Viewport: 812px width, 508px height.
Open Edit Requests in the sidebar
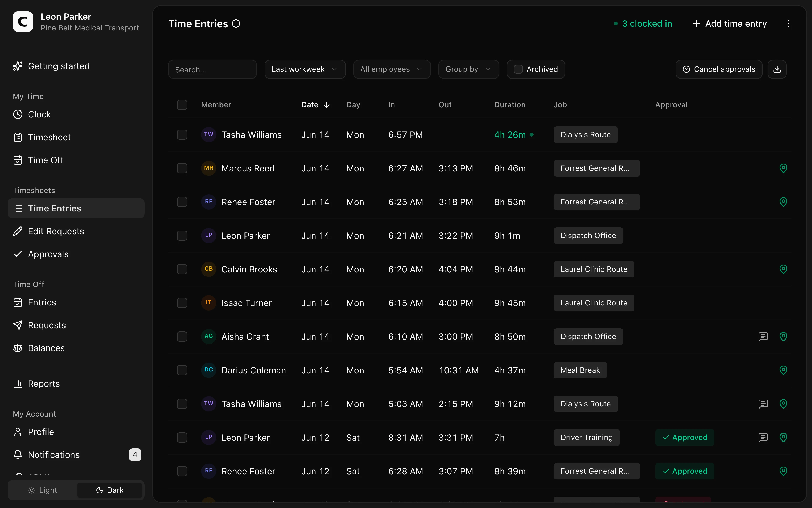tap(76, 232)
